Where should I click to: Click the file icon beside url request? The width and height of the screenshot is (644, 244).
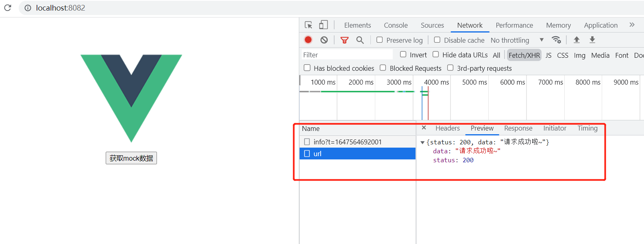click(307, 153)
